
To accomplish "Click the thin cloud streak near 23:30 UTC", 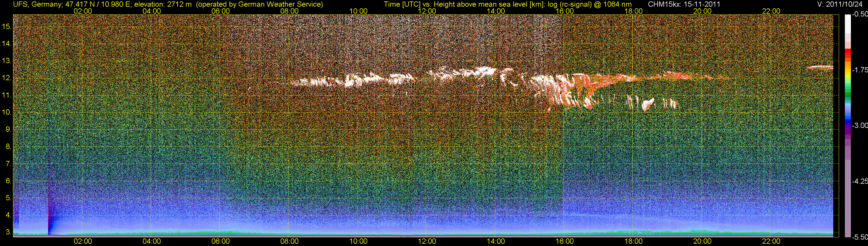I will [820, 67].
